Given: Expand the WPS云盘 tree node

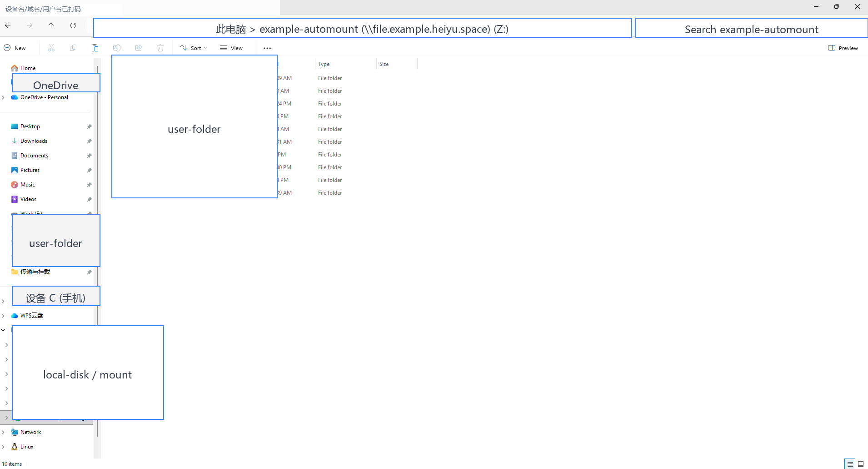Looking at the screenshot, I should coord(3,316).
